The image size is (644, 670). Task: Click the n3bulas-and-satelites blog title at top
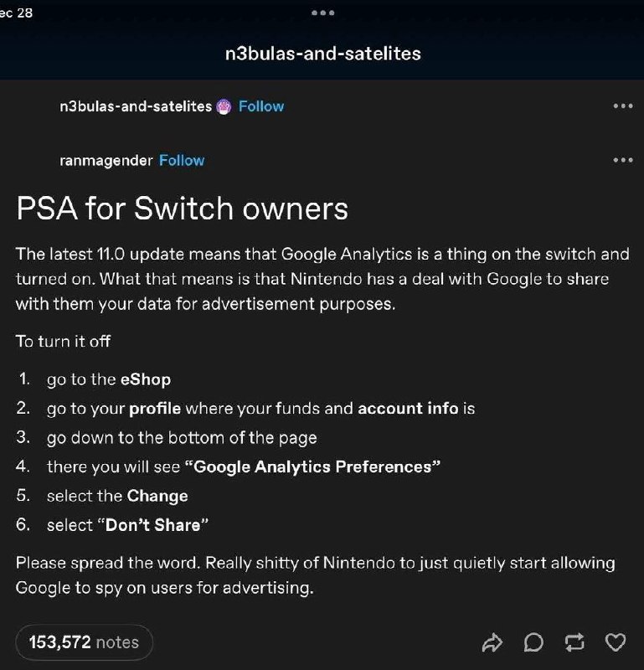[x=323, y=54]
